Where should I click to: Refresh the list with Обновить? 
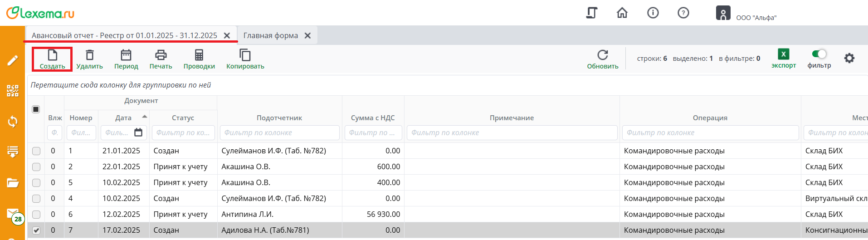(x=602, y=55)
